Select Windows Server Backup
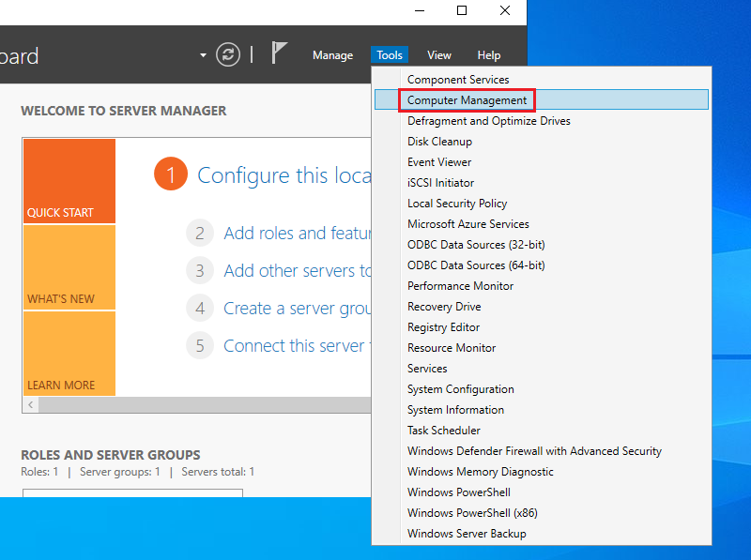The height and width of the screenshot is (560, 751). (x=467, y=534)
